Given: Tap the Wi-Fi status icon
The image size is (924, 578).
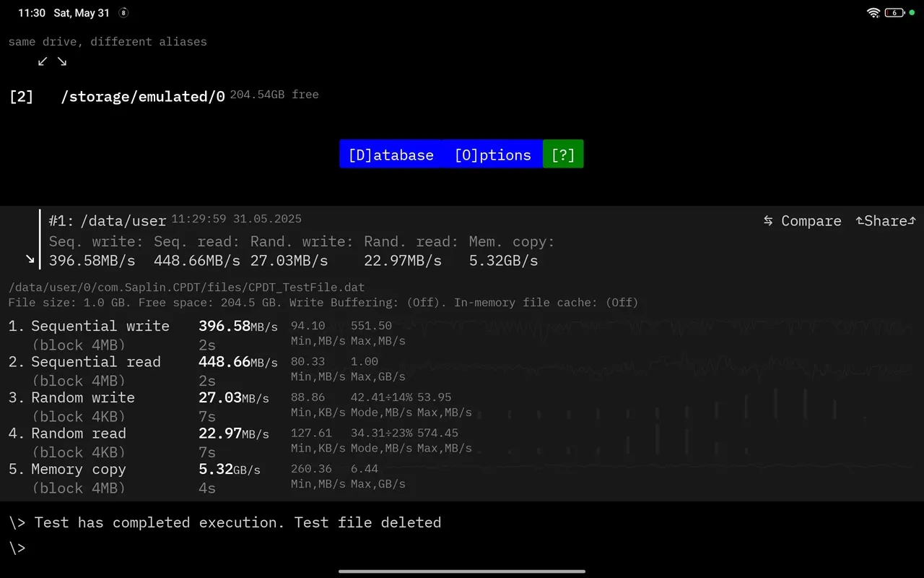Looking at the screenshot, I should [x=873, y=13].
